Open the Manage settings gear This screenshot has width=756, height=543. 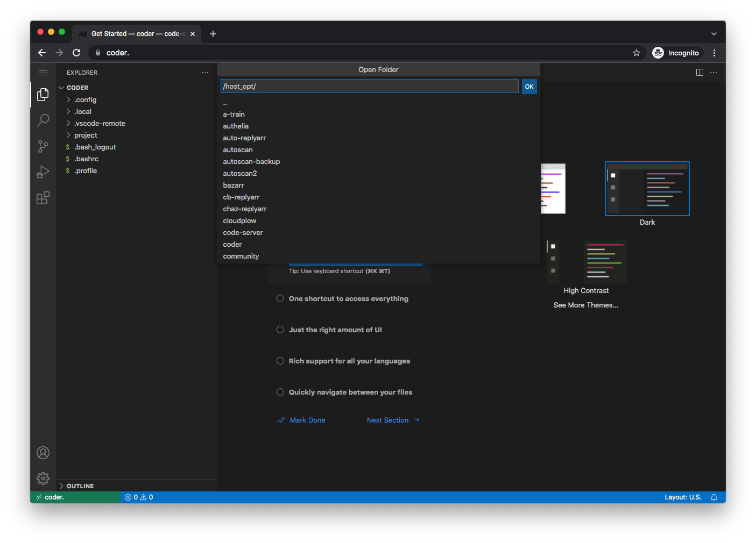coord(43,478)
